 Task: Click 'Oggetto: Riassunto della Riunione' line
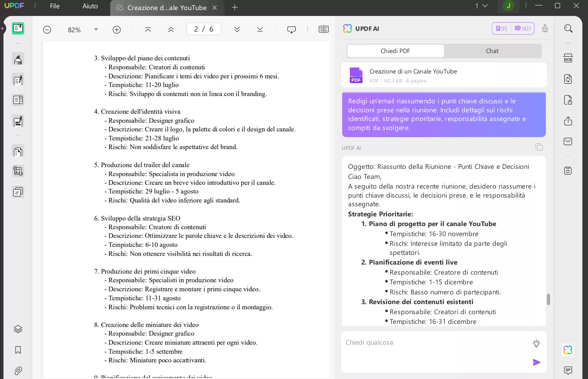439,167
